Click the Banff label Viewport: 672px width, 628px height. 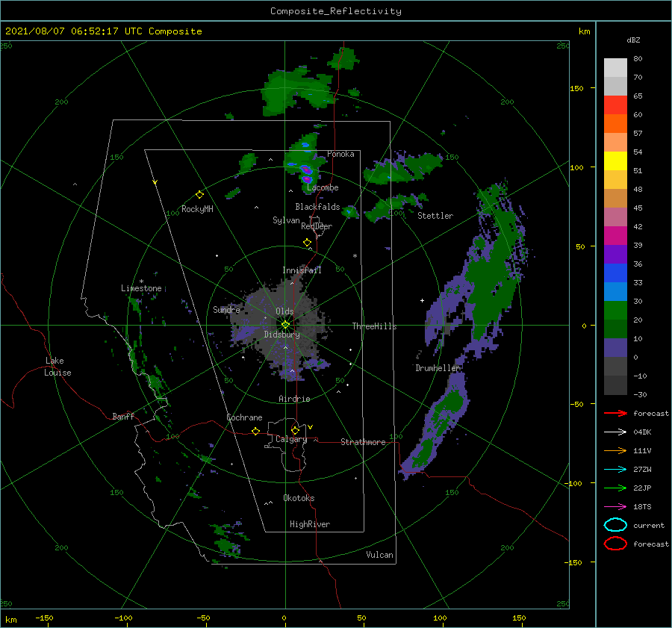[123, 416]
